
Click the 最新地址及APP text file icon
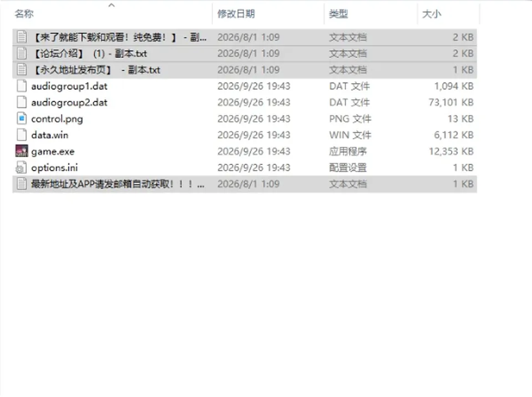click(22, 184)
